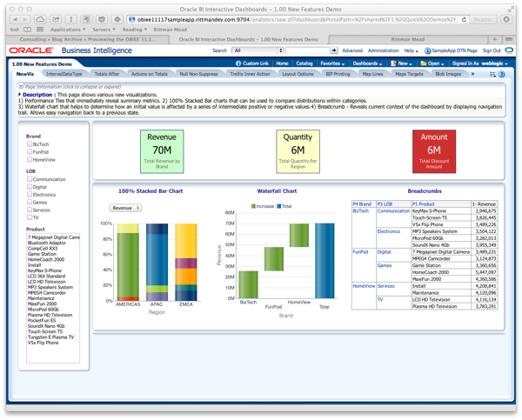The width and height of the screenshot is (522, 420).
Task: Check the Digital LOB checkbox
Action: (30, 187)
